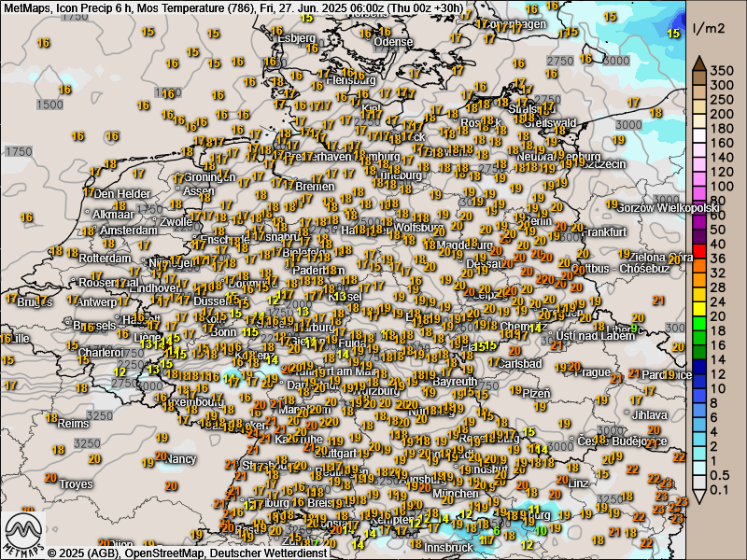Screen dimensions: 747x560
Task: Pick the magenta legend swatch above 100
Action: pos(698,179)
